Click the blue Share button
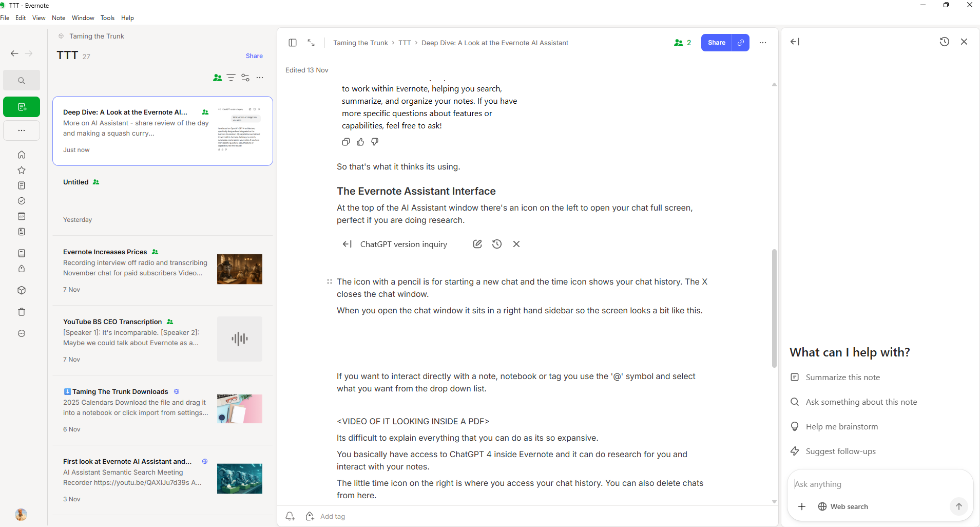This screenshot has width=980, height=527. click(x=717, y=43)
